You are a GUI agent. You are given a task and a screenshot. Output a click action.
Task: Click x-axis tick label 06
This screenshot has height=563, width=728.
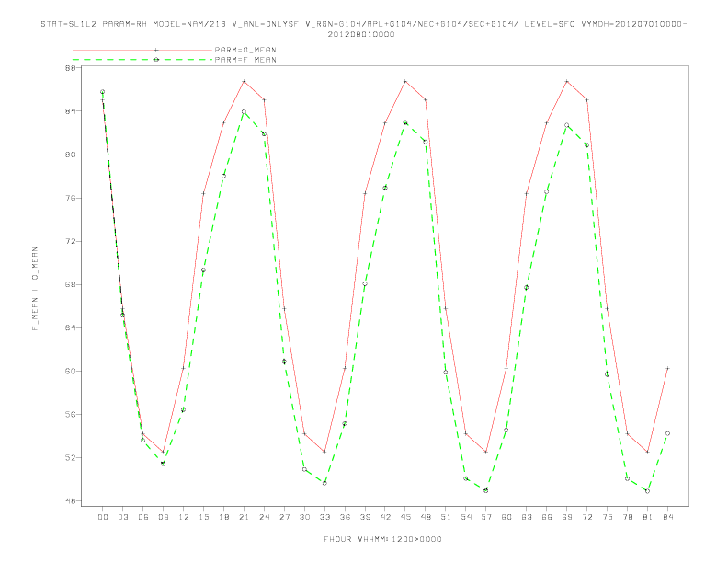[x=143, y=517]
